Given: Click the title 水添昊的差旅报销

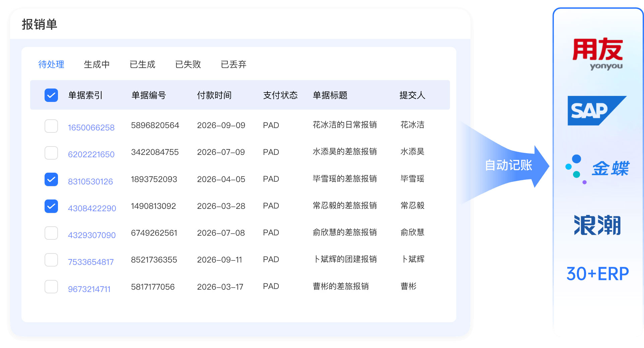Looking at the screenshot, I should tap(345, 152).
